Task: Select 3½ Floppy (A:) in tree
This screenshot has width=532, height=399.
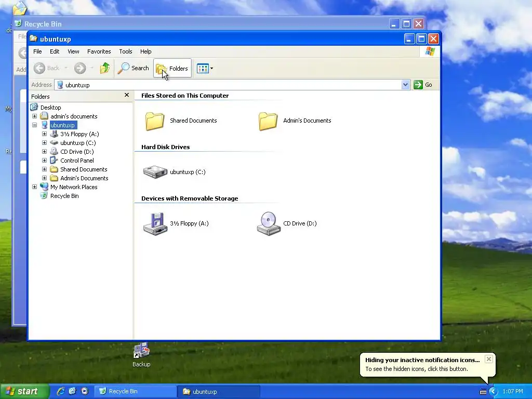Action: tap(79, 134)
